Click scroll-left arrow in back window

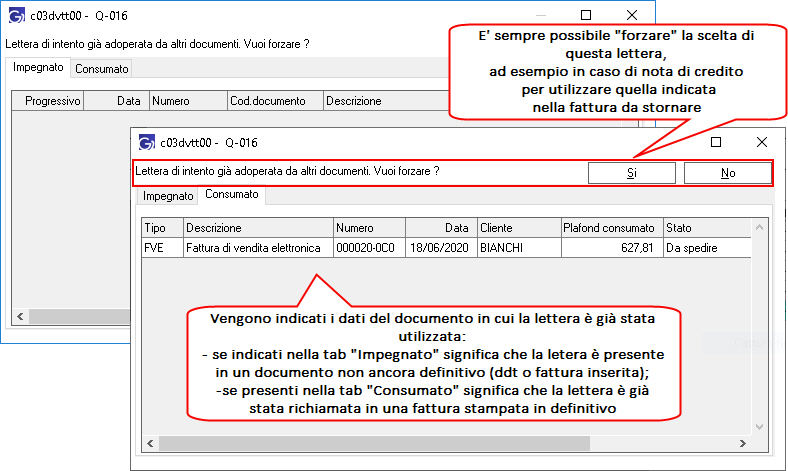[20, 316]
